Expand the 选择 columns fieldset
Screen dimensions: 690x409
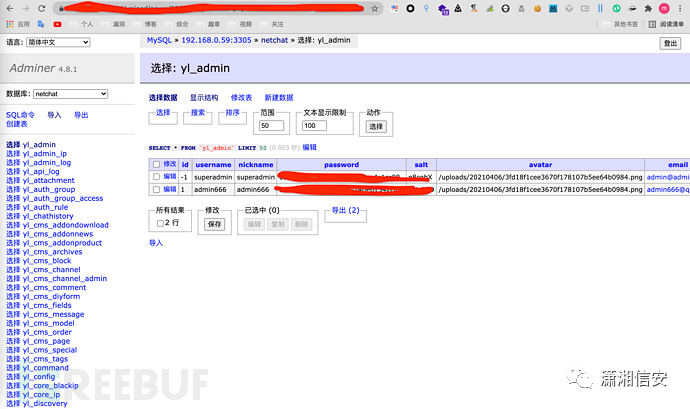point(163,113)
